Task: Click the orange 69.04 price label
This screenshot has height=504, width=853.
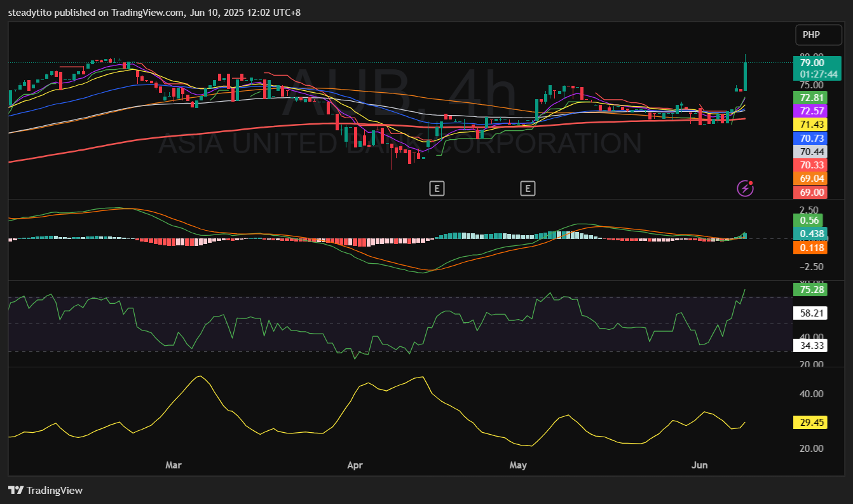Action: pyautogui.click(x=810, y=178)
